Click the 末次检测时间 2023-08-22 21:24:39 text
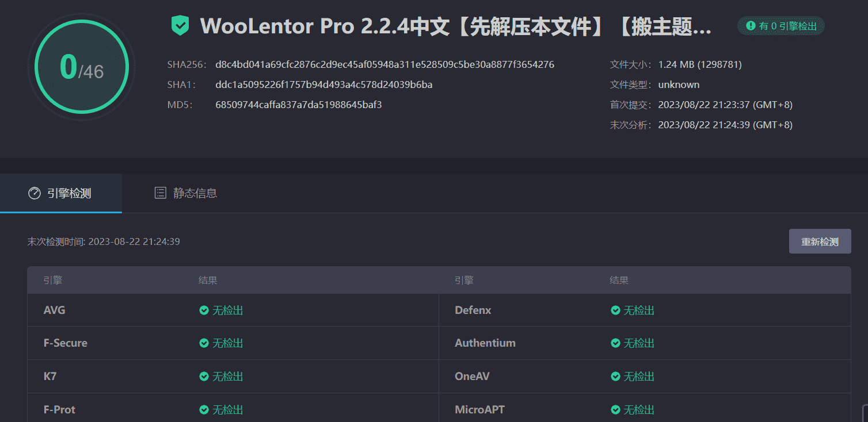Image resolution: width=868 pixels, height=422 pixels. coord(104,241)
